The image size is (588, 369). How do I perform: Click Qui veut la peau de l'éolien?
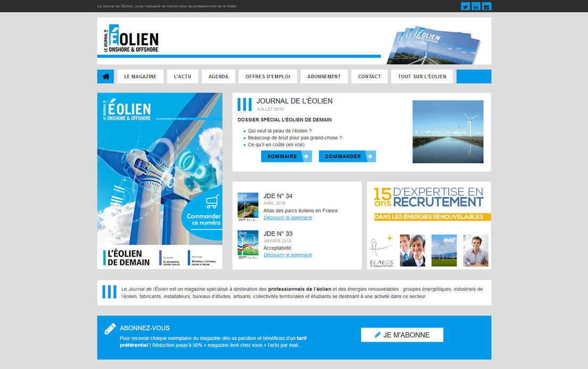click(x=280, y=131)
